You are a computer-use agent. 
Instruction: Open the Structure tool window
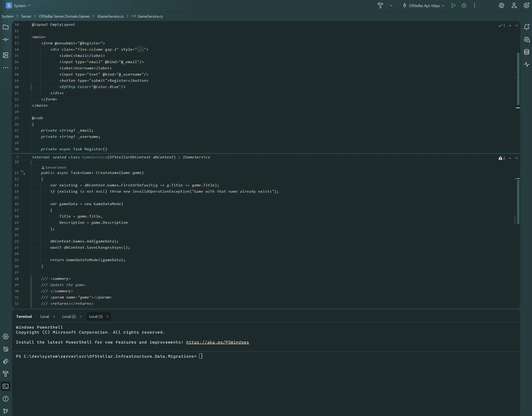[x=6, y=55]
